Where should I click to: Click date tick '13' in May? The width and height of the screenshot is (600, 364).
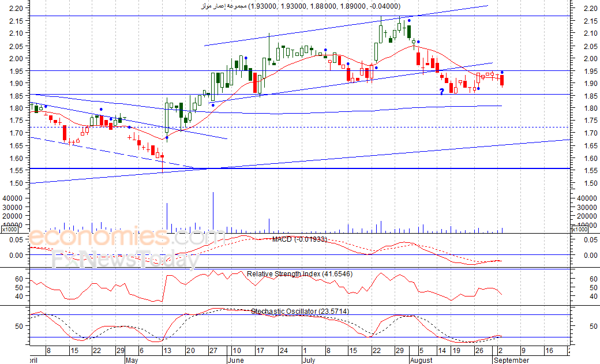[167, 351]
